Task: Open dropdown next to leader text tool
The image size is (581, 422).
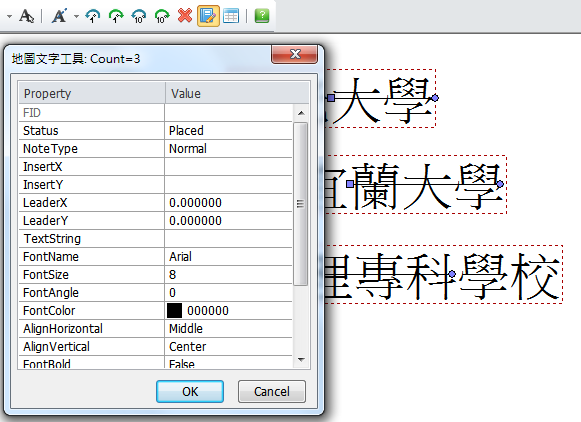Action: (x=76, y=16)
